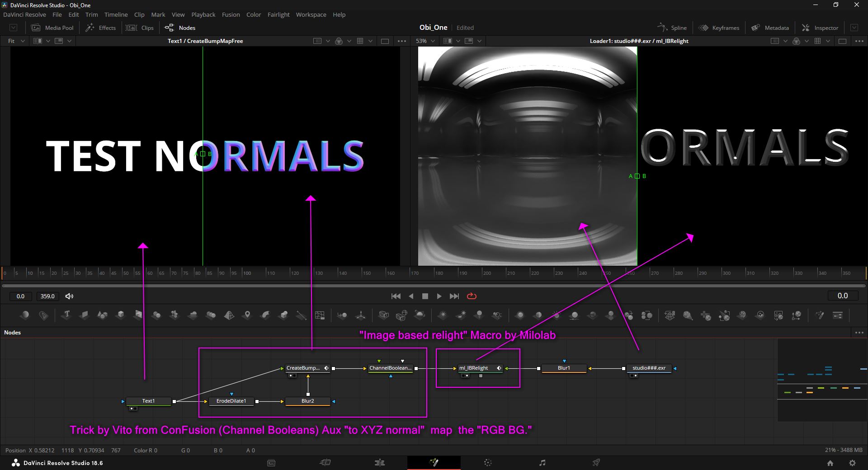Open the Color page icon
The image size is (868, 470).
click(x=488, y=463)
